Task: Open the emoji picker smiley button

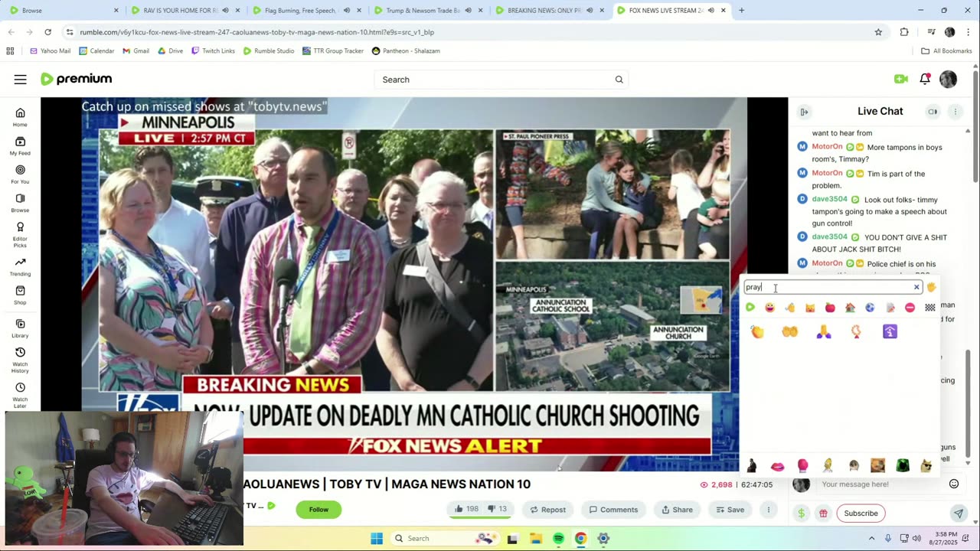Action: click(x=954, y=484)
